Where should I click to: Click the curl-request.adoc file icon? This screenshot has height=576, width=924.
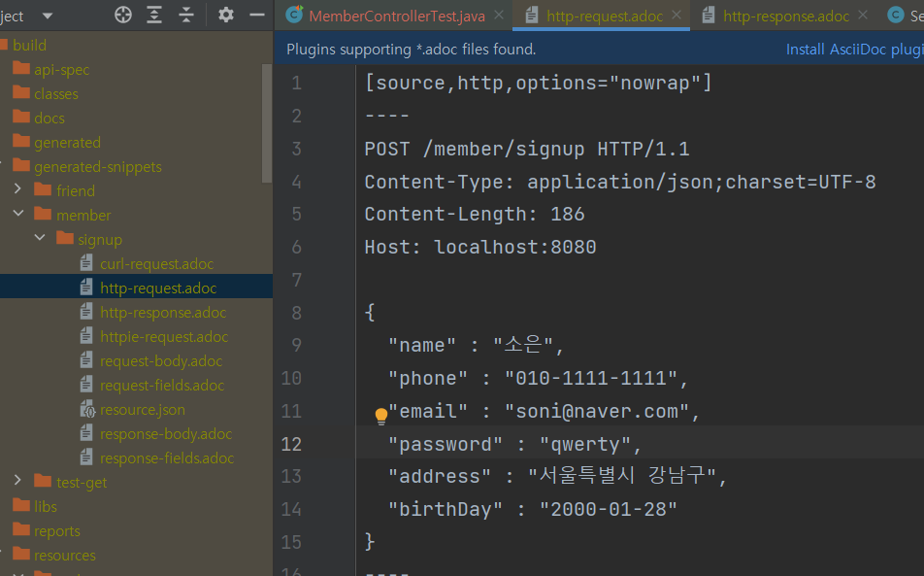click(x=86, y=263)
